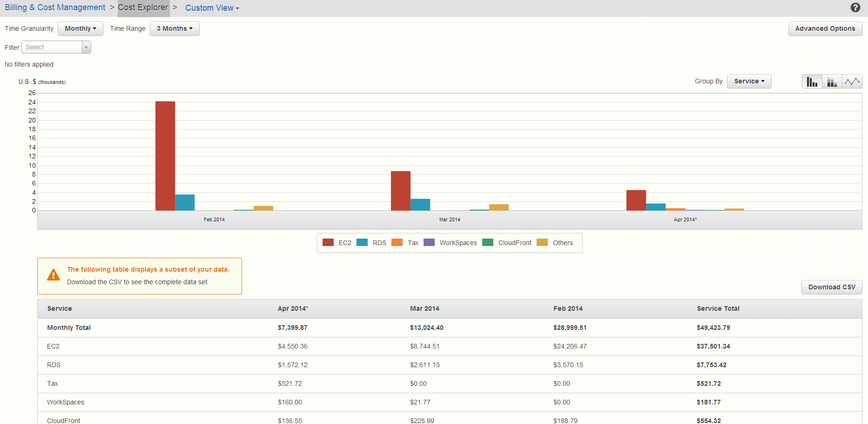This screenshot has width=868, height=424.
Task: Click the $160.00 WorkSpaces April cell
Action: [x=290, y=402]
